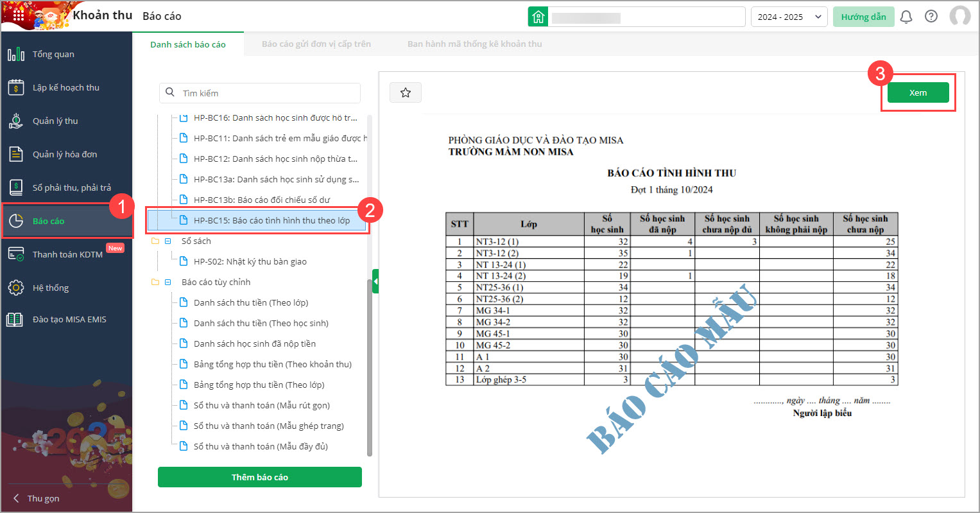This screenshot has width=980, height=513.
Task: Click the Thêm báo cáo button
Action: coord(260,477)
